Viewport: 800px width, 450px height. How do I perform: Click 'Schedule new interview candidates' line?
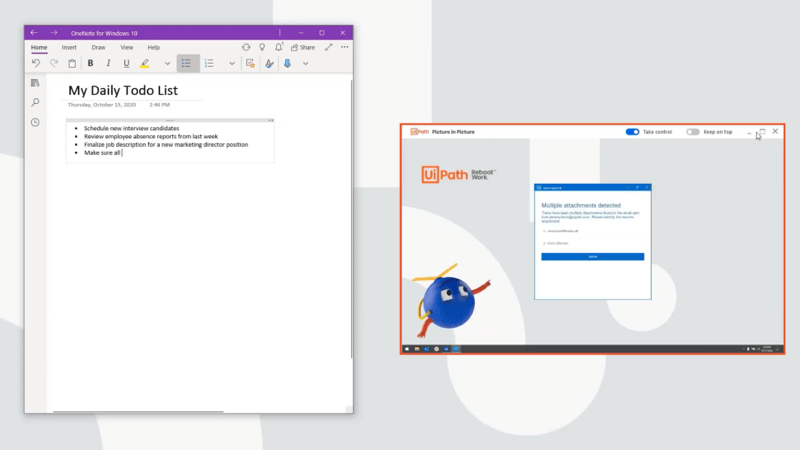(x=132, y=128)
